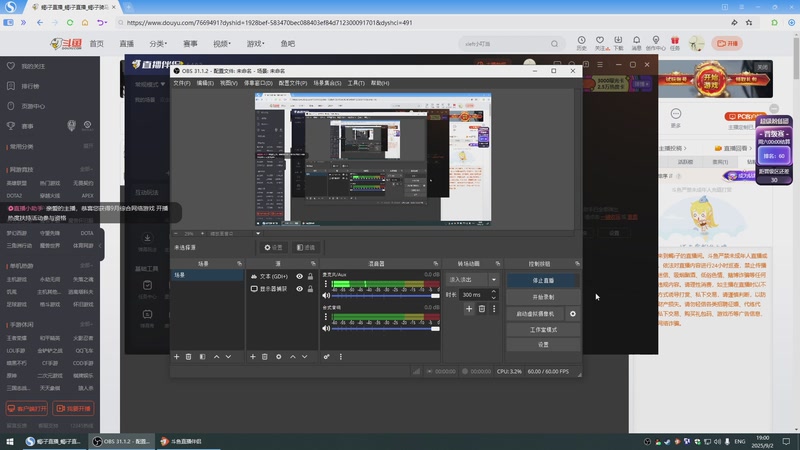Add a source with plus icon in Sources panel
The height and width of the screenshot is (450, 800).
tap(253, 357)
